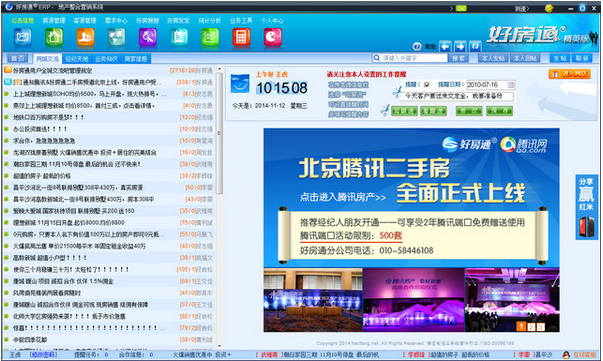Switch to the 业务知识 tab
This screenshot has height=361, width=603.
(106, 59)
